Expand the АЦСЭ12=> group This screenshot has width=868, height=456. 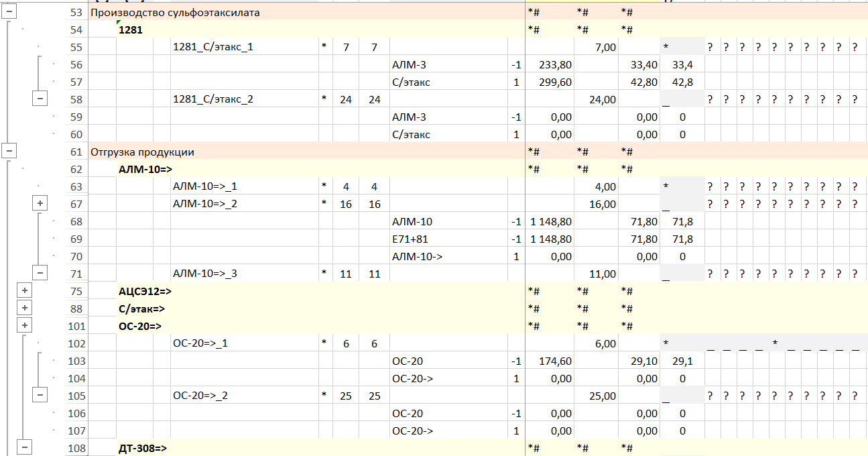[25, 291]
